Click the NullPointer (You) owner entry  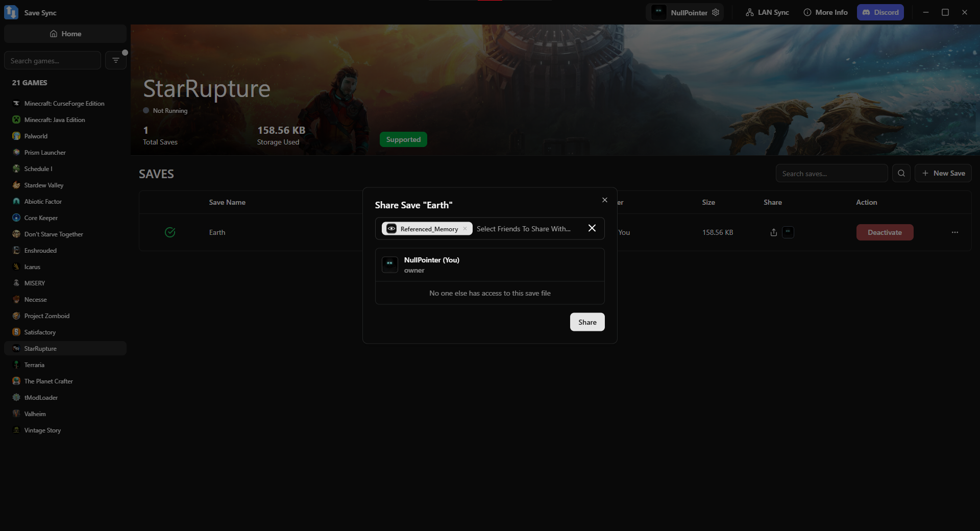point(490,265)
